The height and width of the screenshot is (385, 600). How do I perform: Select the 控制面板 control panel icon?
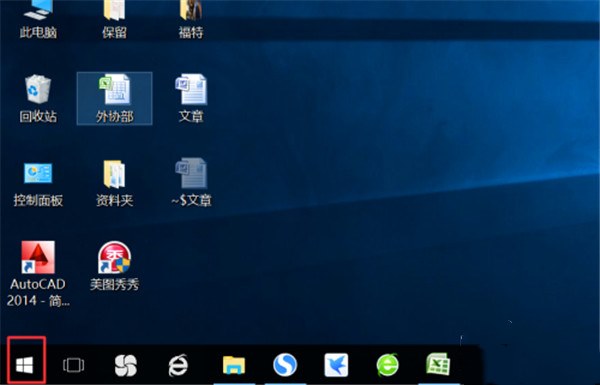[38, 173]
